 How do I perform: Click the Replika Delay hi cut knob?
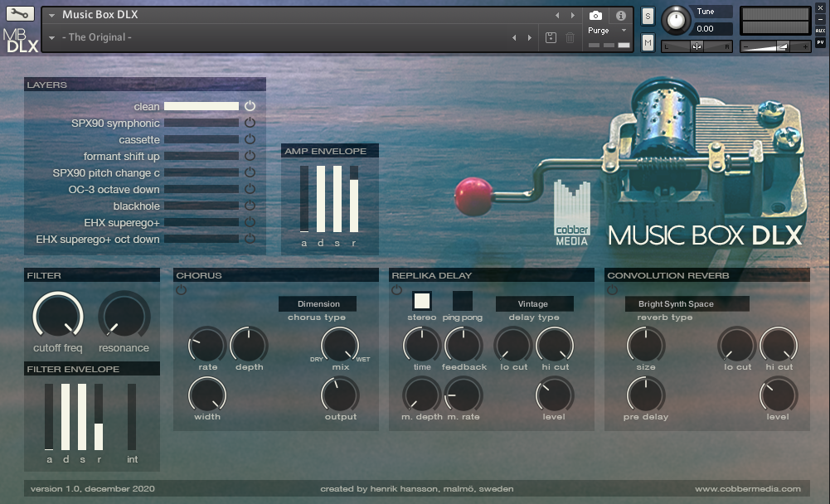pyautogui.click(x=555, y=345)
